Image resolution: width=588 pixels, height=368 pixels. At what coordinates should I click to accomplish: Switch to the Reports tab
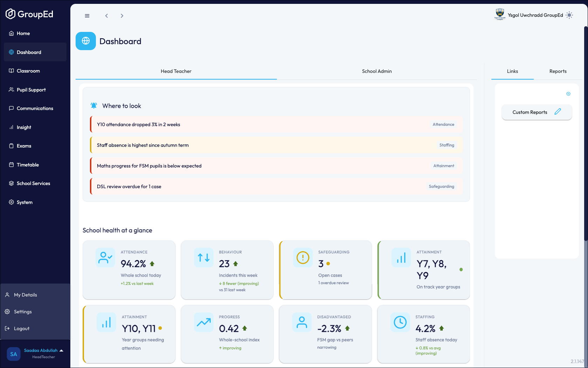point(558,71)
